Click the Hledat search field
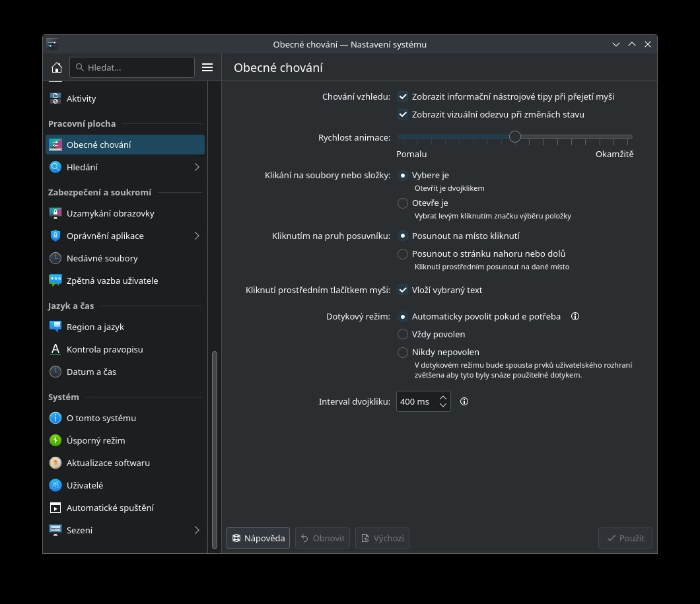 [132, 67]
